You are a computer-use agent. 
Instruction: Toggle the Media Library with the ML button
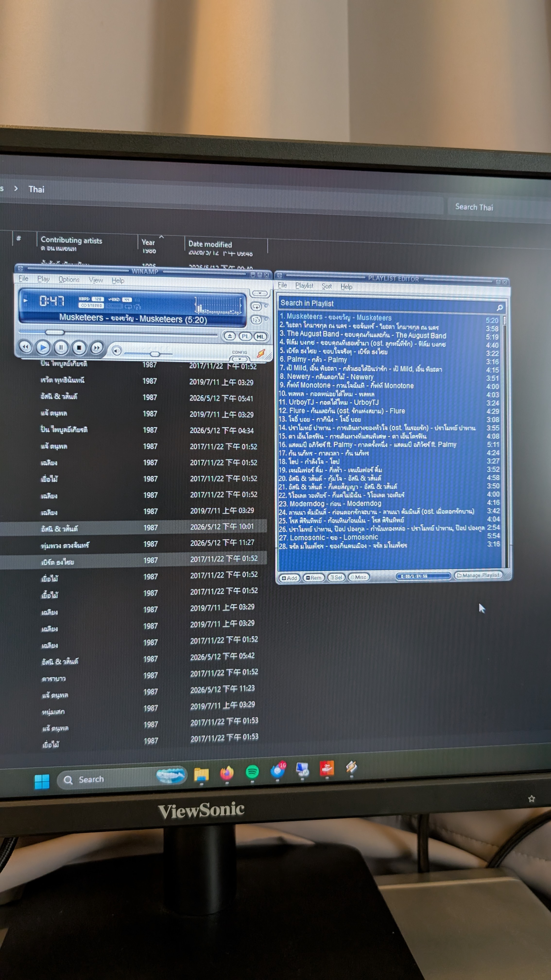click(x=260, y=337)
